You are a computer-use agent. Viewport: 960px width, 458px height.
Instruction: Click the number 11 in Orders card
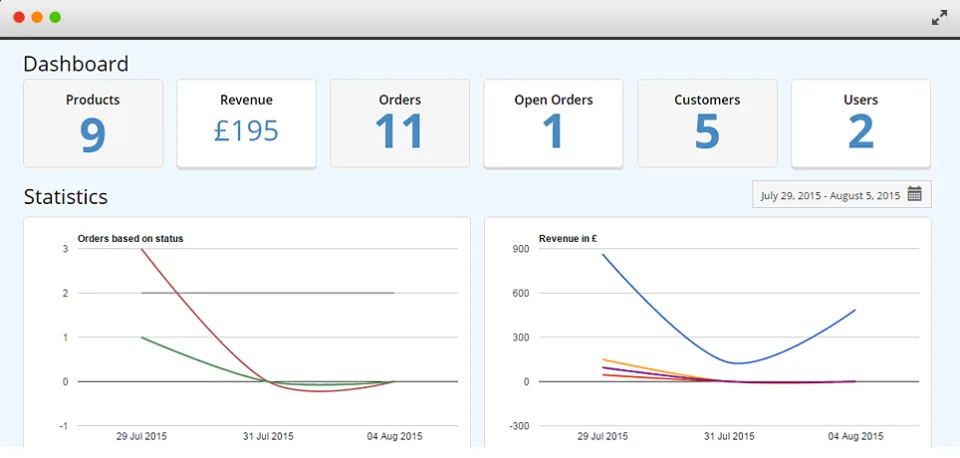pos(400,132)
